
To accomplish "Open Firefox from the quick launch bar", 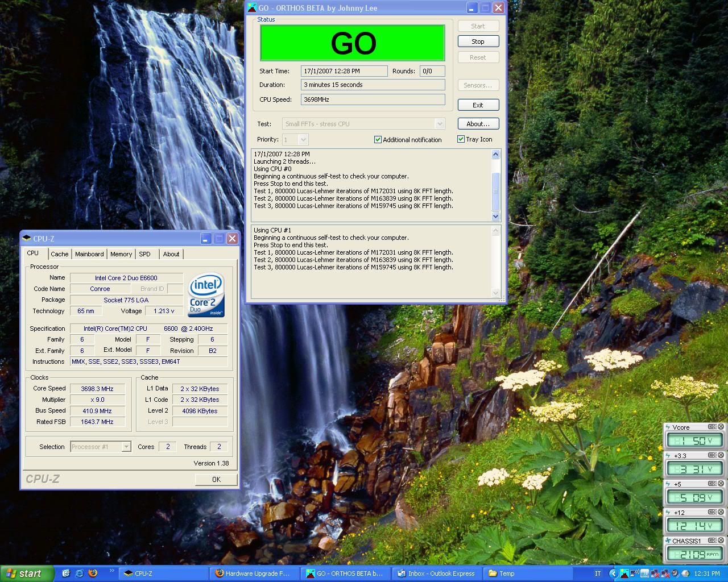I will click(93, 573).
